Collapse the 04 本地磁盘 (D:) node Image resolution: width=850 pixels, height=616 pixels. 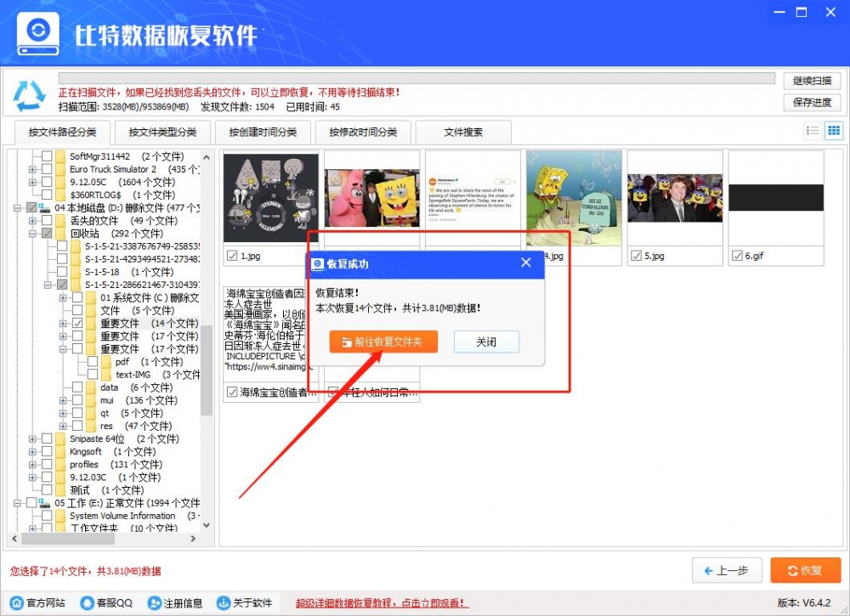pos(17,207)
